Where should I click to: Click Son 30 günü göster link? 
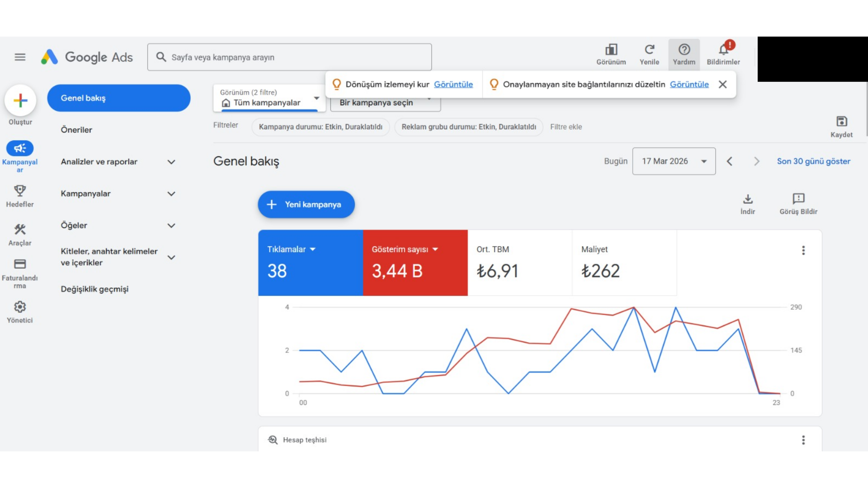[x=813, y=161]
